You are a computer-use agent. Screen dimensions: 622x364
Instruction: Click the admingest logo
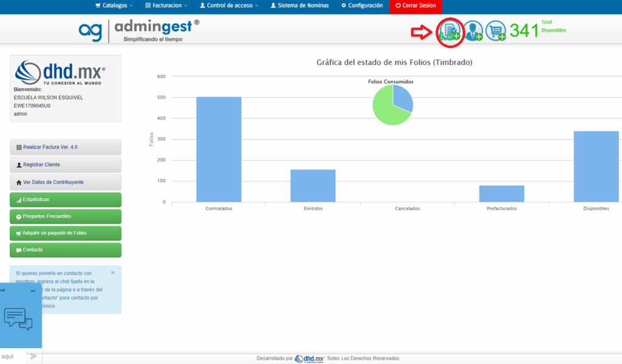pyautogui.click(x=138, y=30)
